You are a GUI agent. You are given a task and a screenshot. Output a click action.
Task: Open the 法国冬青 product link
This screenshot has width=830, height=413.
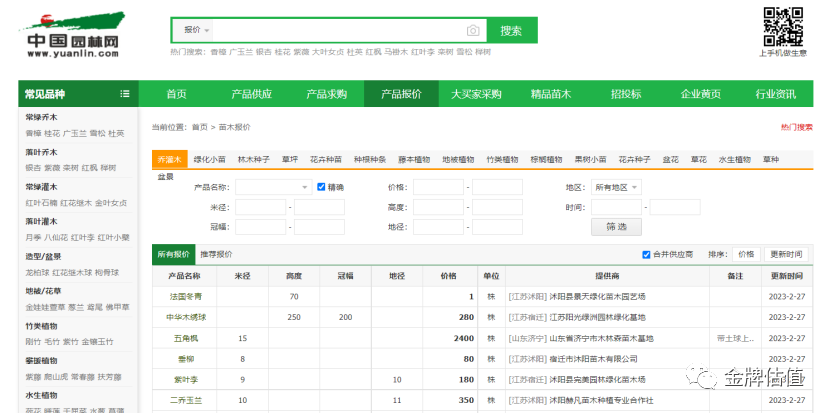click(184, 297)
